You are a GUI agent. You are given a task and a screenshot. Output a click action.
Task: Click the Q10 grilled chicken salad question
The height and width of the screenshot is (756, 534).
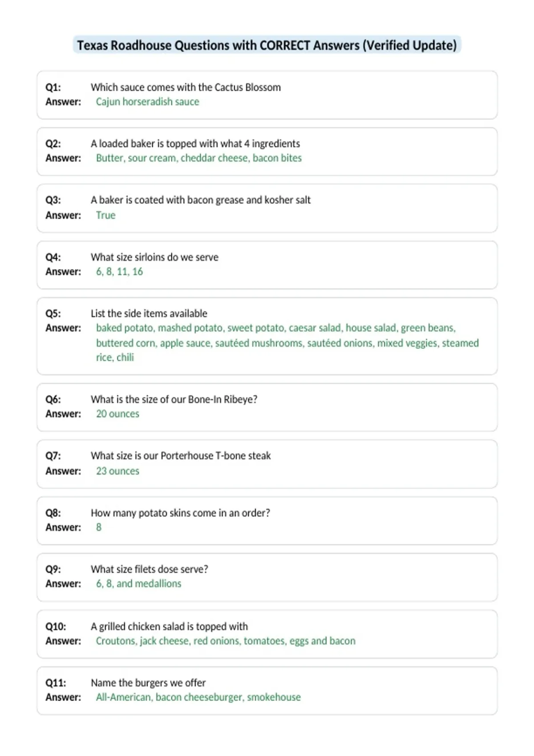coord(169,627)
